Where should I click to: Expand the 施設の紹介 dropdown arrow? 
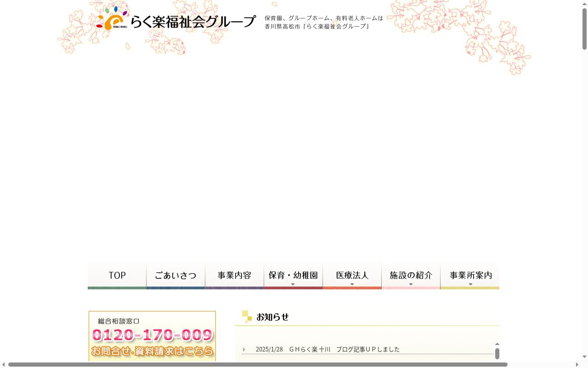[411, 284]
